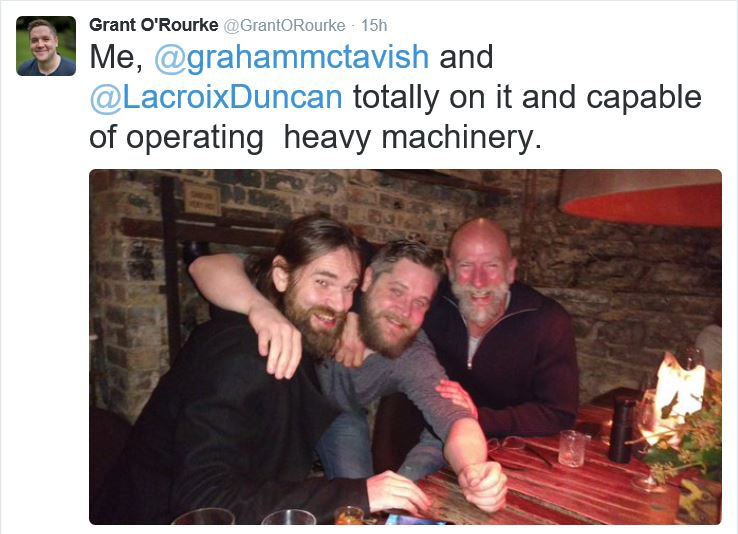The width and height of the screenshot is (738, 534).
Task: Open the tweet via 15h timestamp
Action: tap(374, 25)
